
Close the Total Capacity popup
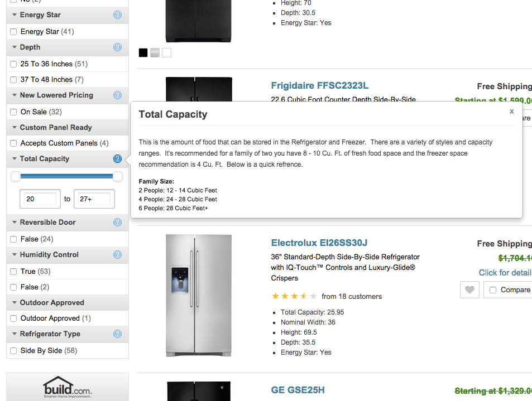coord(511,112)
